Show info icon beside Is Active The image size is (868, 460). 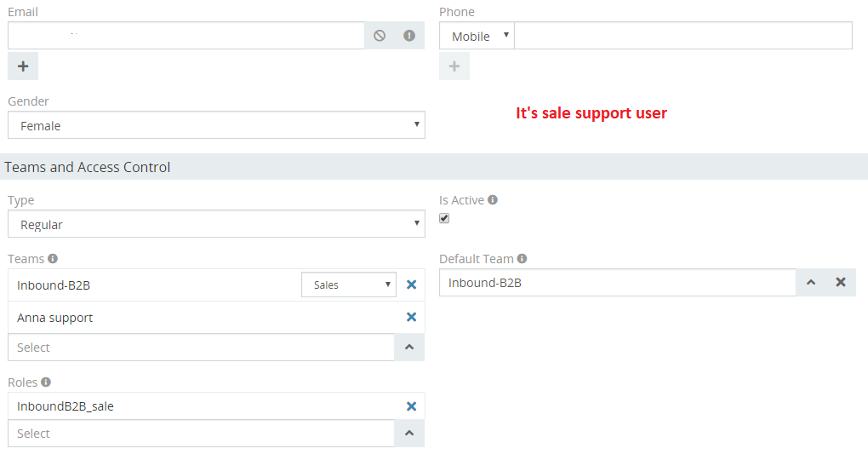[493, 200]
